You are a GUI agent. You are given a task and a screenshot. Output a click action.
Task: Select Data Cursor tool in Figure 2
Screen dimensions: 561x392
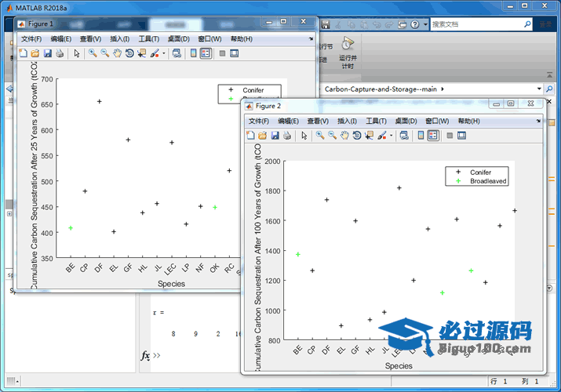click(370, 136)
